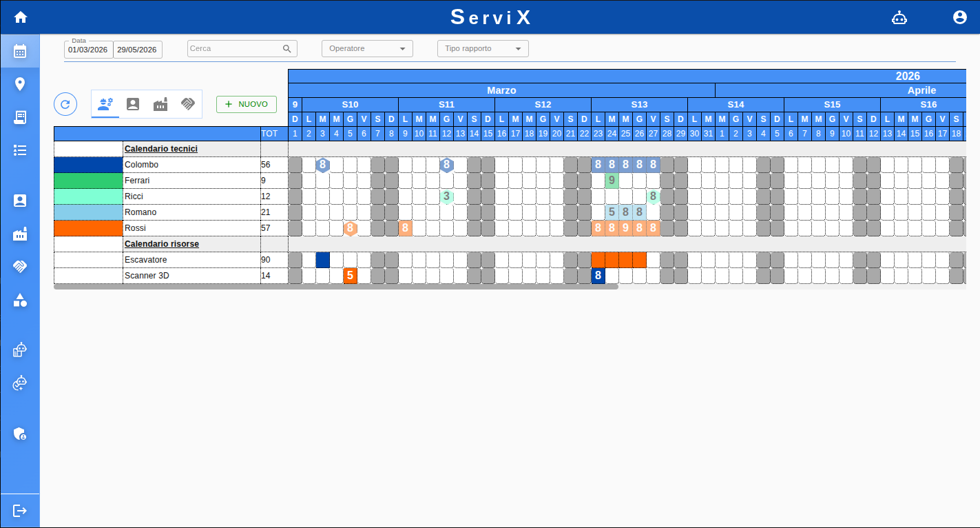
Task: Select the Colombo row name
Action: pyautogui.click(x=141, y=165)
